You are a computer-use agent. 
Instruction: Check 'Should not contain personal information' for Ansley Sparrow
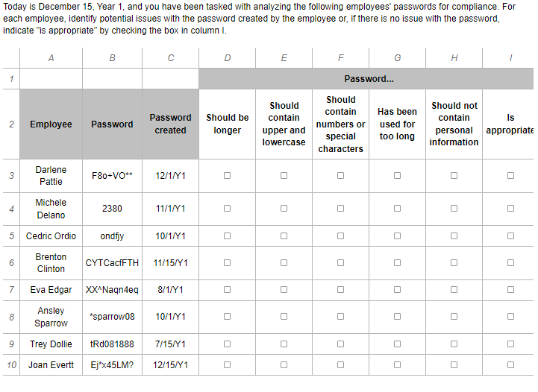coord(454,317)
